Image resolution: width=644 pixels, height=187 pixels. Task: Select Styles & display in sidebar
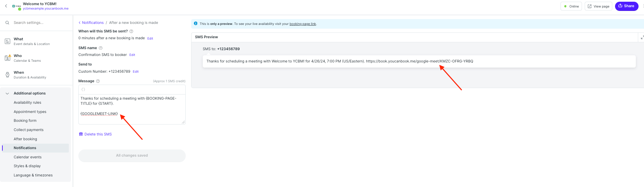pos(27,166)
